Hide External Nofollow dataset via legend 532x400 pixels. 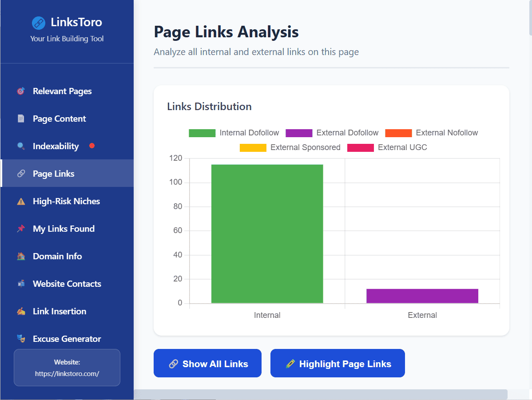432,133
